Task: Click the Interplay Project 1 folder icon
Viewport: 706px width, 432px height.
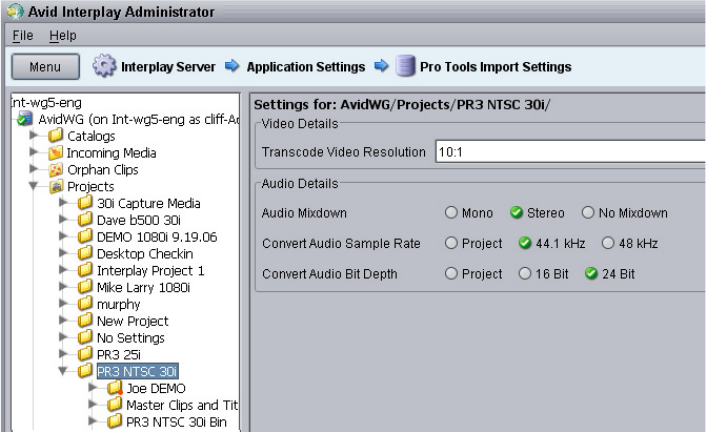Action: click(85, 270)
